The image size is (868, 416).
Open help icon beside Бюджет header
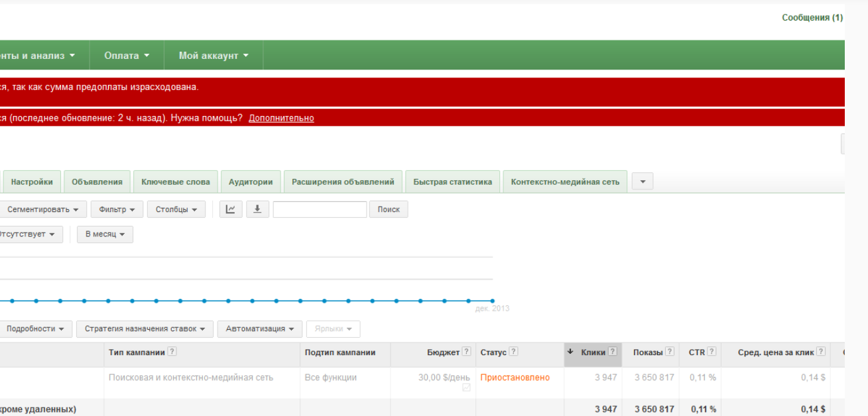(x=467, y=352)
